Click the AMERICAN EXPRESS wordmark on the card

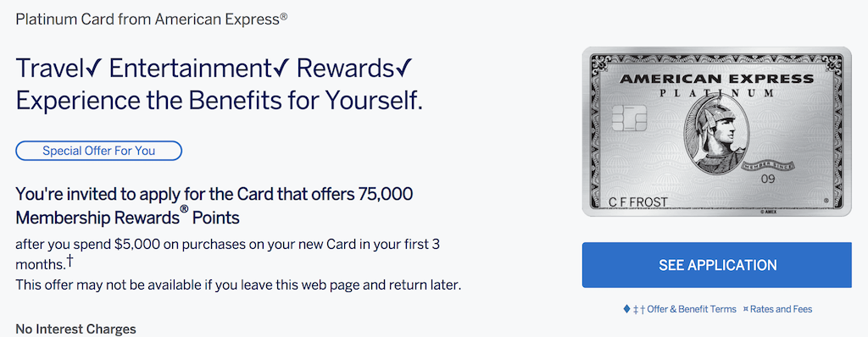[x=716, y=79]
